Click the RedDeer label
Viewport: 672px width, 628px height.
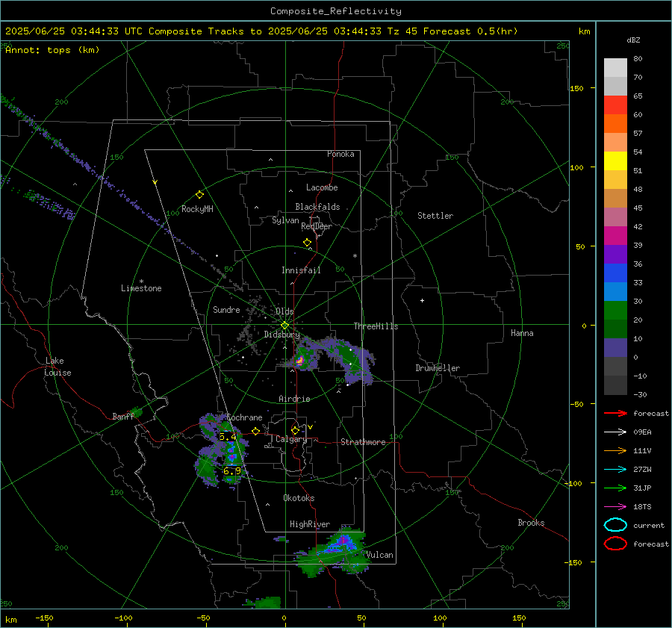click(x=317, y=226)
